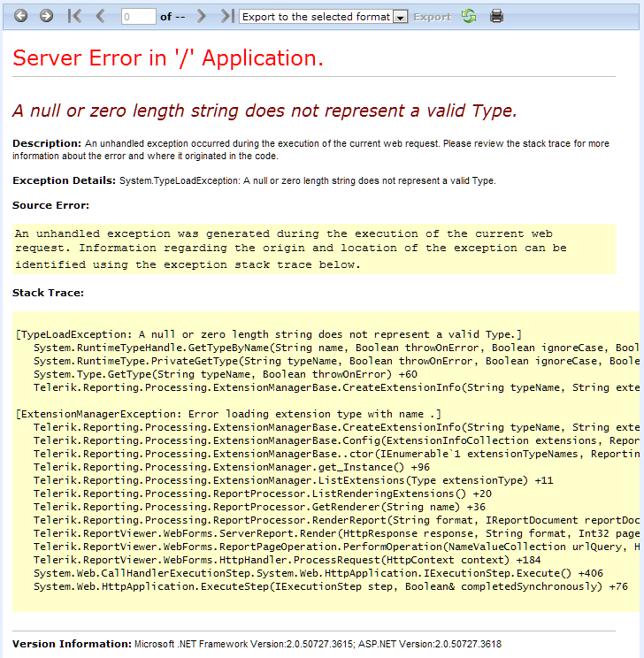This screenshot has width=644, height=658.
Task: Click the '[TypeLoadException: A null or zero length' line
Action: 269,334
